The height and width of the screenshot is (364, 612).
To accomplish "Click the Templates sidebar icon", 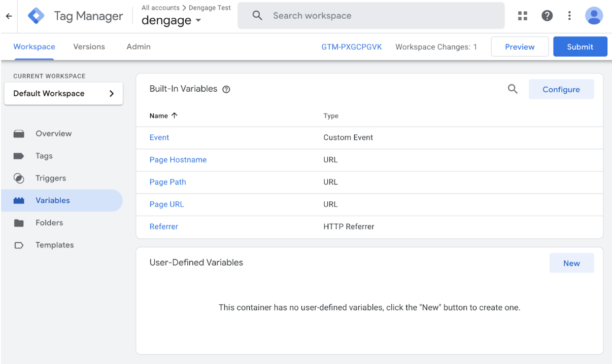I will (19, 245).
